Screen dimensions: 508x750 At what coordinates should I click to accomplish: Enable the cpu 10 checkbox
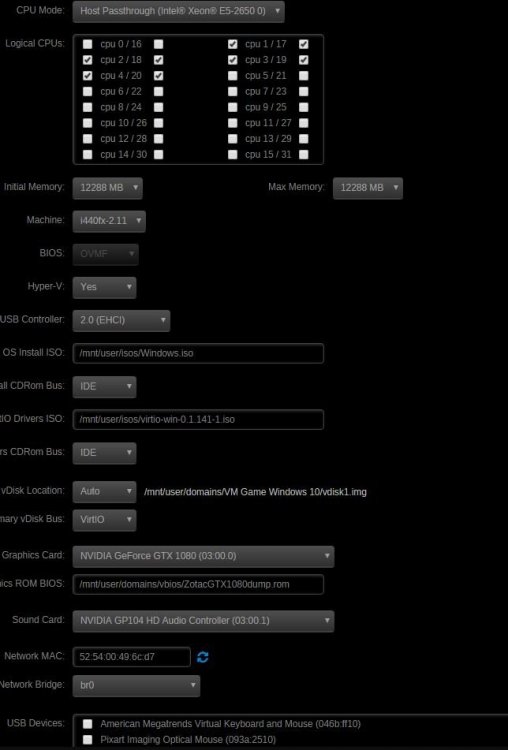87,123
